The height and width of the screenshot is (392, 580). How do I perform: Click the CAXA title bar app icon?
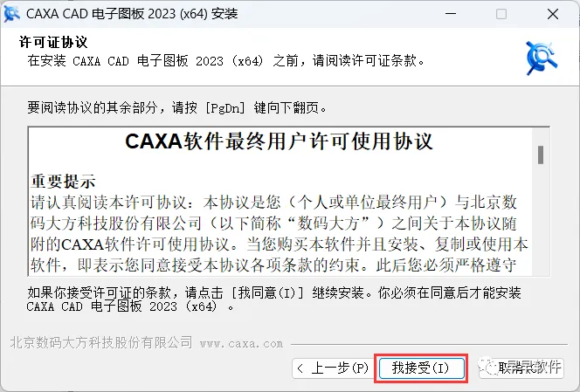point(11,14)
